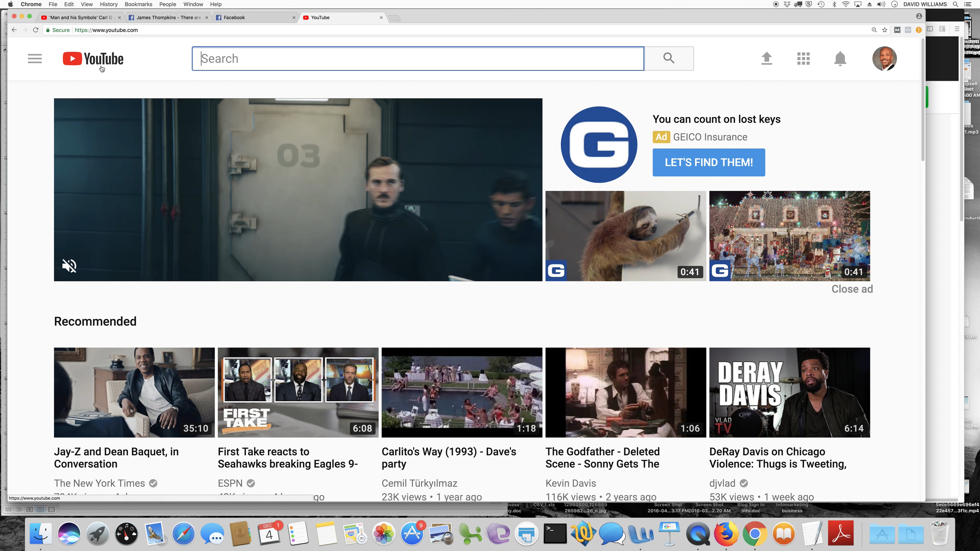Open the account menu via profile avatar

pos(885,58)
